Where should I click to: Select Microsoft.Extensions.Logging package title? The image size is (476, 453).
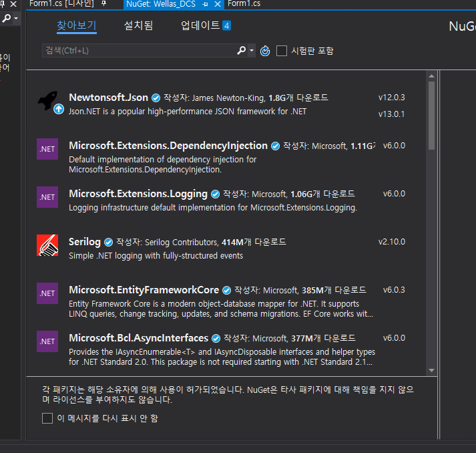click(138, 194)
